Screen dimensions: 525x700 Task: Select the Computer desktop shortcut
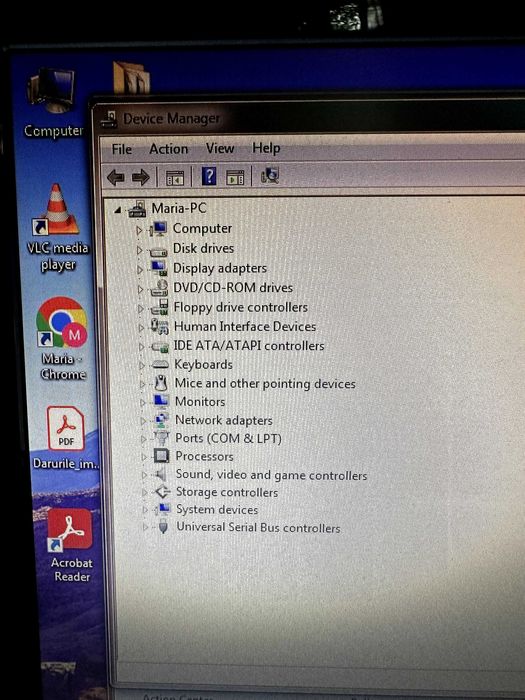(x=53, y=104)
